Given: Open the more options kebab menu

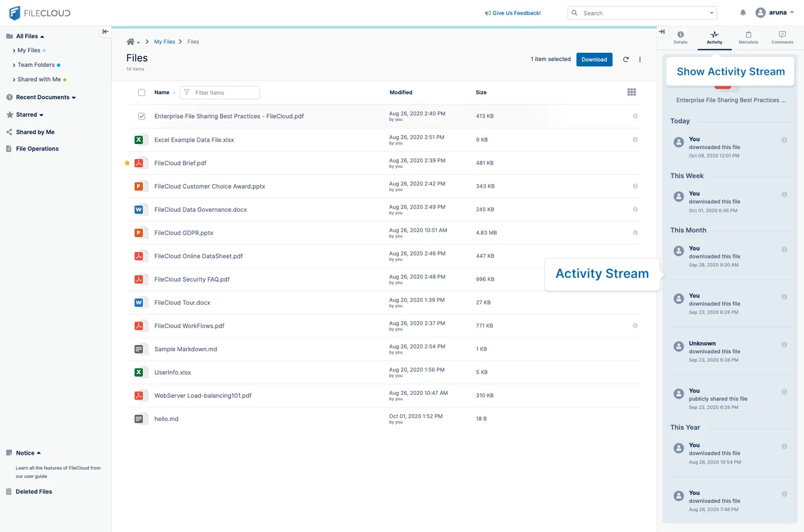Looking at the screenshot, I should coord(640,59).
